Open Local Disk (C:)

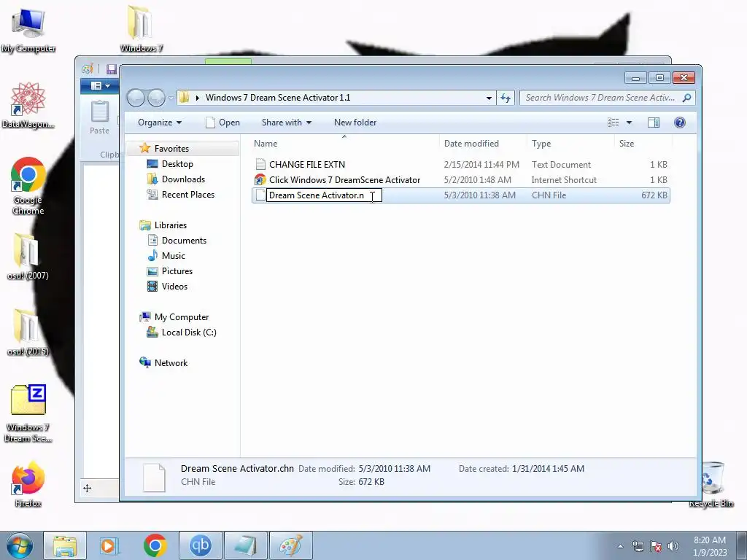pyautogui.click(x=189, y=332)
